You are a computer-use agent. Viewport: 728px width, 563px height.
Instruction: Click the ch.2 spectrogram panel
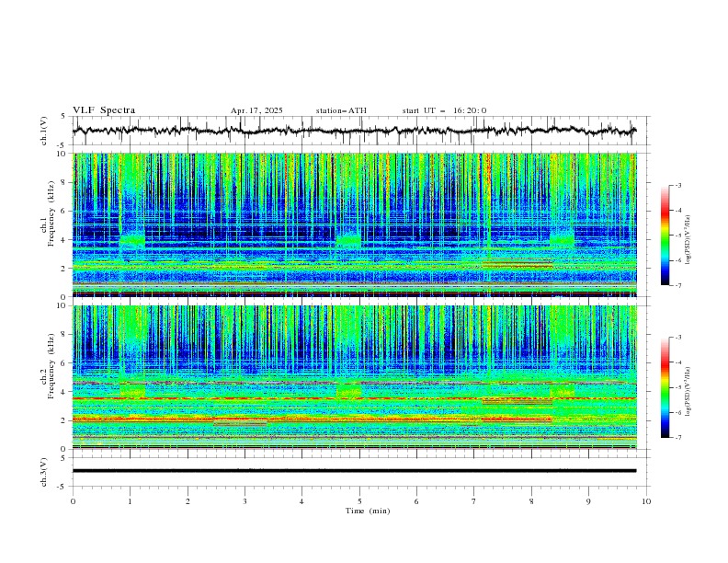(354, 377)
